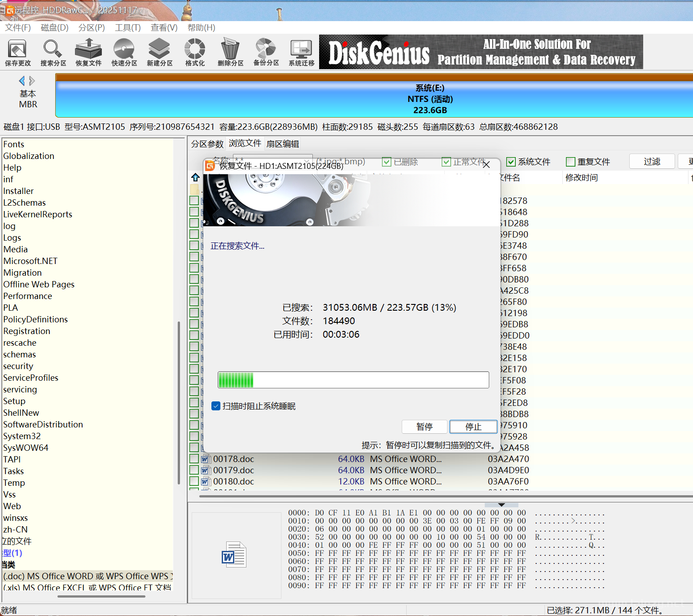The image size is (693, 616).
Task: Click the green scan progress bar
Action: click(353, 380)
